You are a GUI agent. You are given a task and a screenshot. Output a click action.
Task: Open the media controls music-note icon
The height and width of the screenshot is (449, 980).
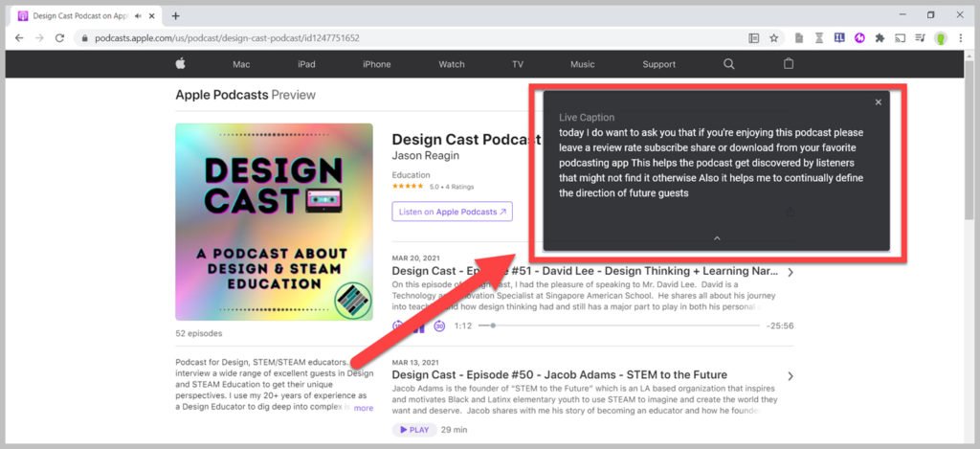[x=920, y=38]
